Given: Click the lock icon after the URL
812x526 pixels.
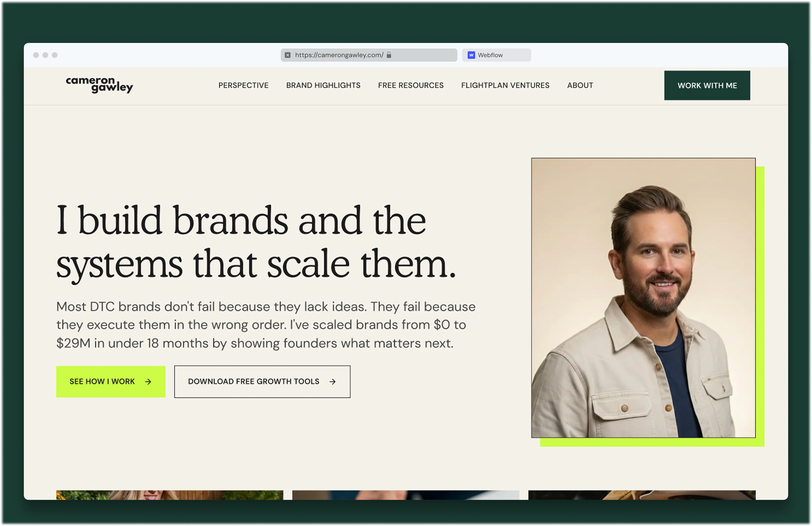Looking at the screenshot, I should (389, 55).
